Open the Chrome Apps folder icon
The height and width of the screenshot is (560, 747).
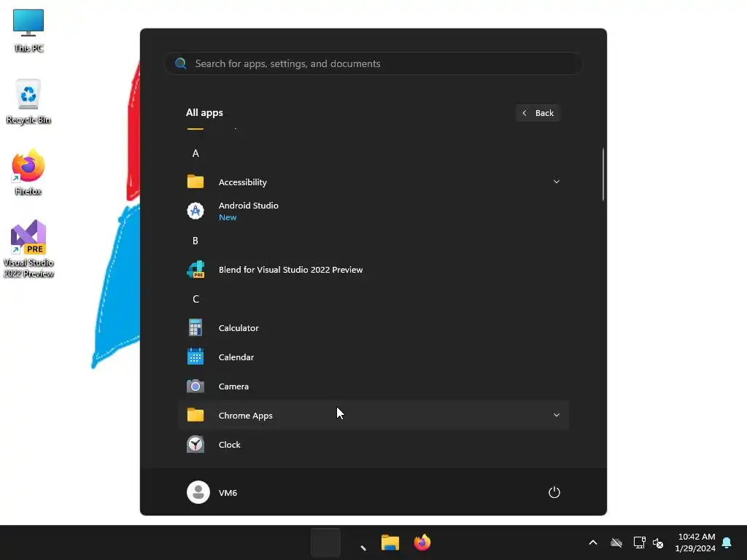196,415
